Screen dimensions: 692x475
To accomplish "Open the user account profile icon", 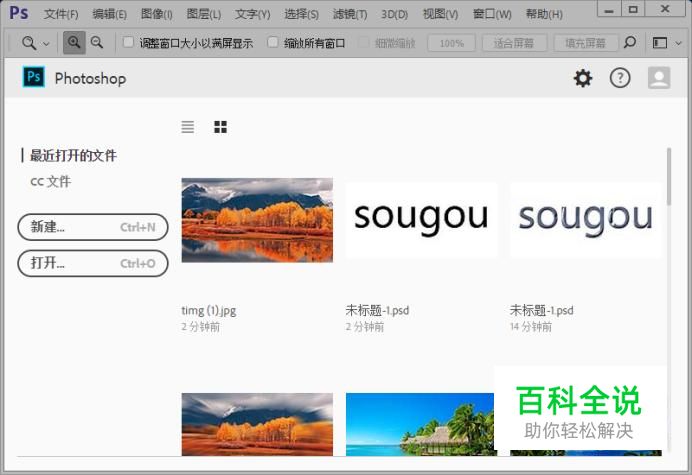I will (659, 78).
